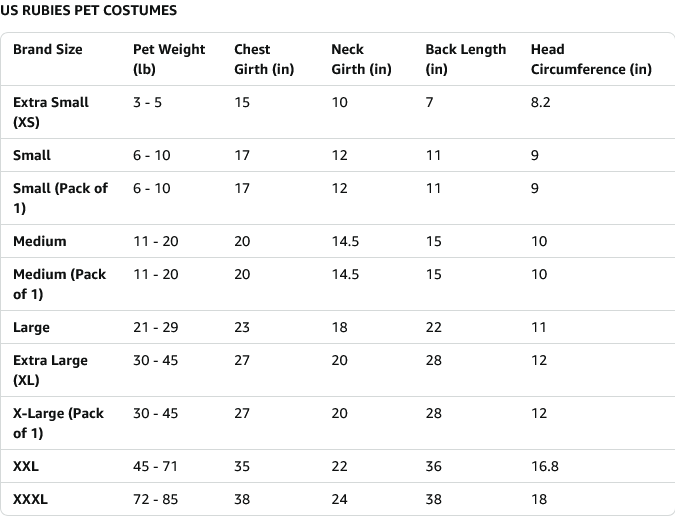Click the 'Back Length (in)' column header

tap(465, 59)
